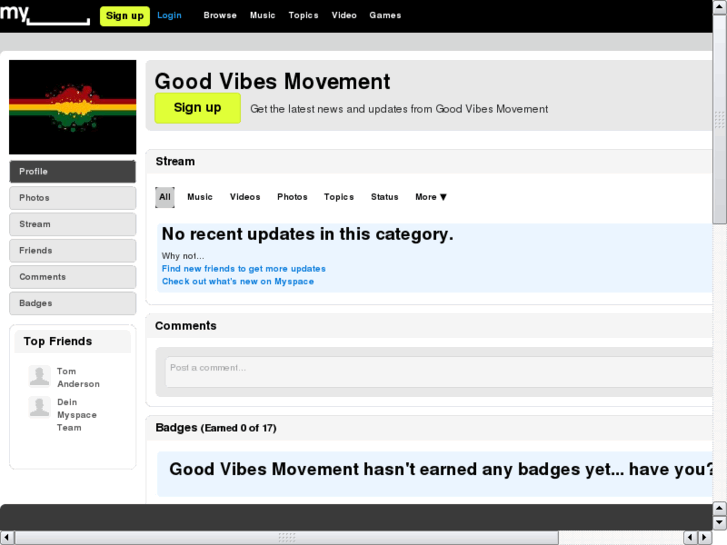Click the Comments section heading
The height and width of the screenshot is (545, 727).
coord(185,326)
